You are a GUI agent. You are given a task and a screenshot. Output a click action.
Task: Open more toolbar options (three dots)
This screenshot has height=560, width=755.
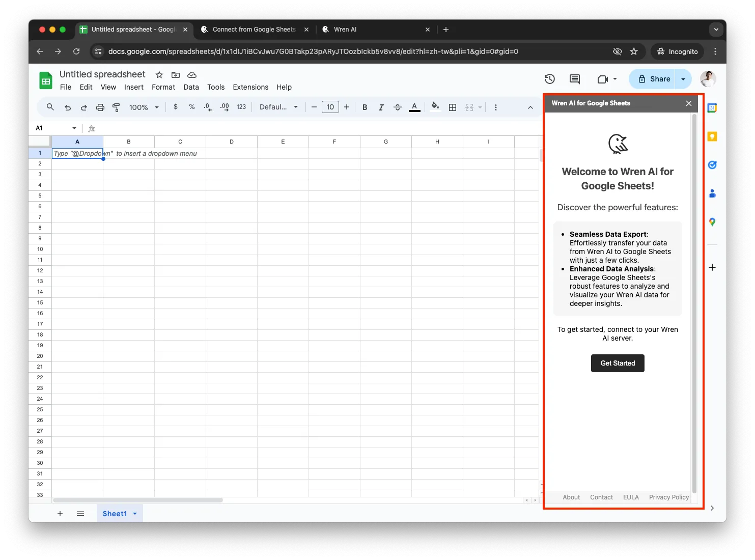click(x=496, y=107)
